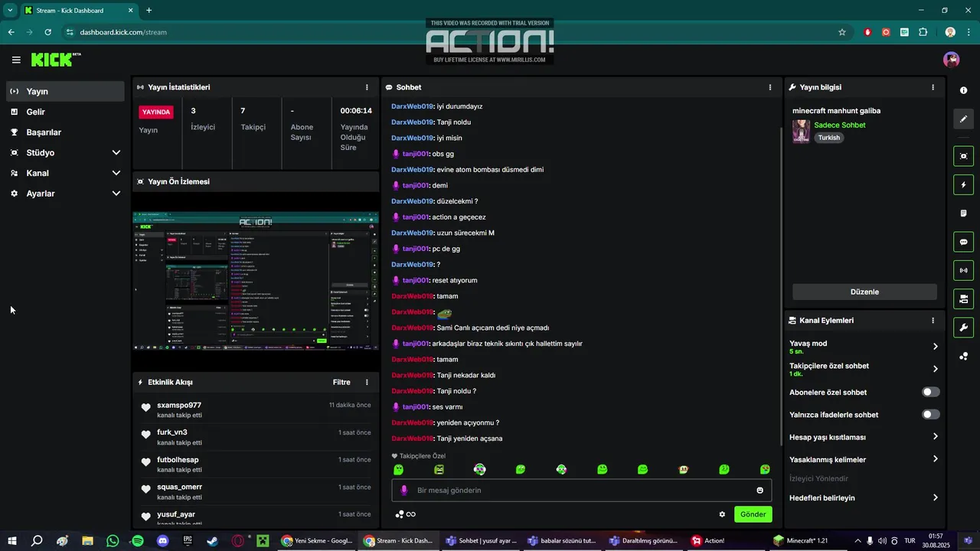Open the profile avatar menu in dashboard header
The image size is (980, 551).
pyautogui.click(x=952, y=60)
